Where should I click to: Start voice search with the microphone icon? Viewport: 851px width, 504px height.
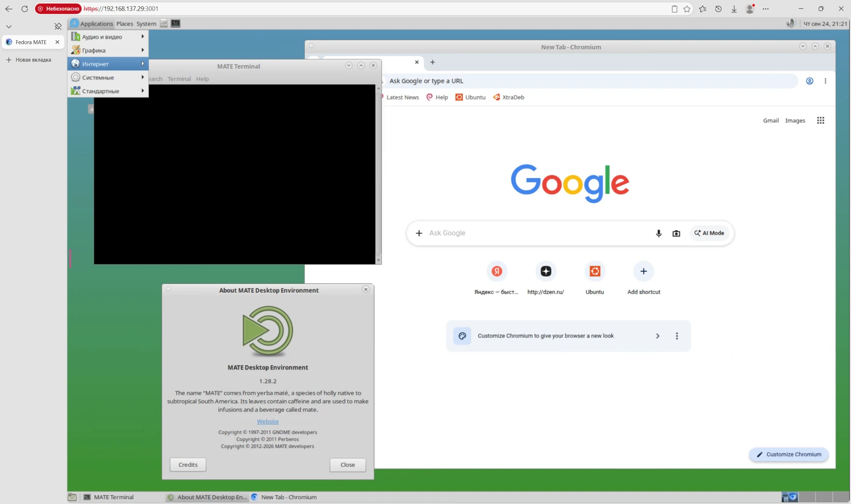(x=659, y=233)
